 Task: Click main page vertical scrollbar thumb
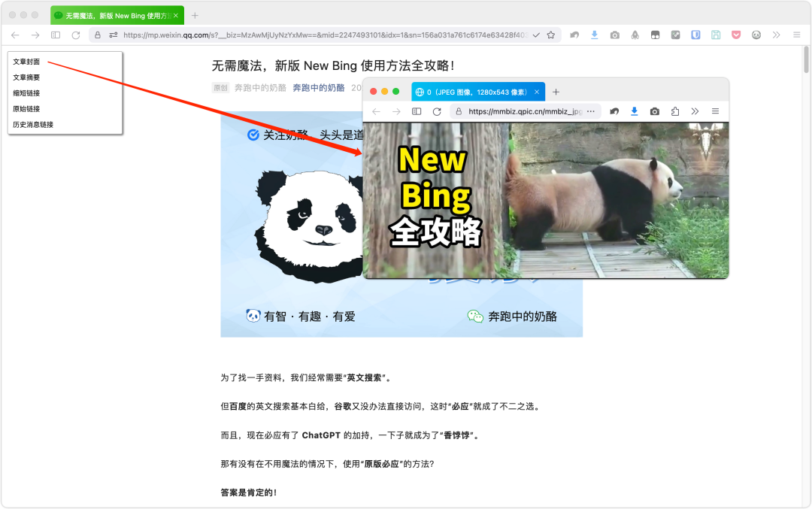(x=806, y=59)
